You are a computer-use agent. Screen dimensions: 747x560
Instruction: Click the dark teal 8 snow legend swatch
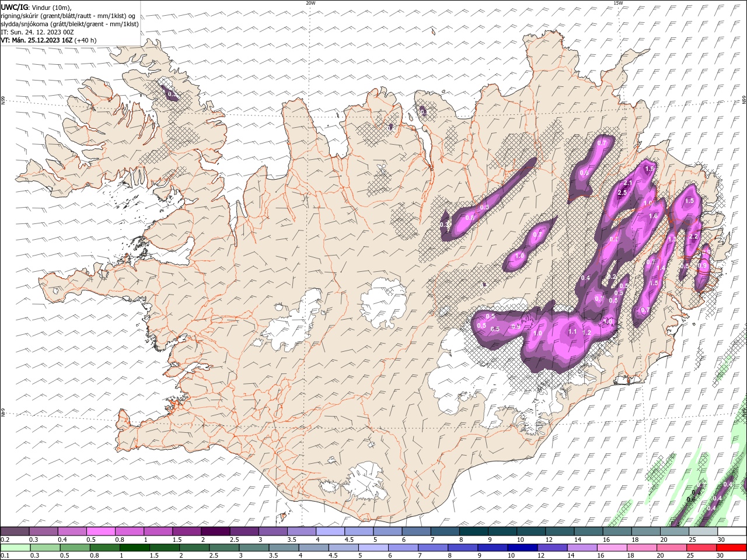473,531
